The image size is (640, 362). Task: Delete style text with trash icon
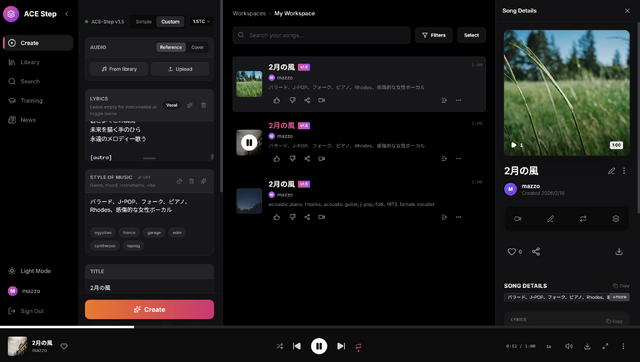(x=191, y=181)
